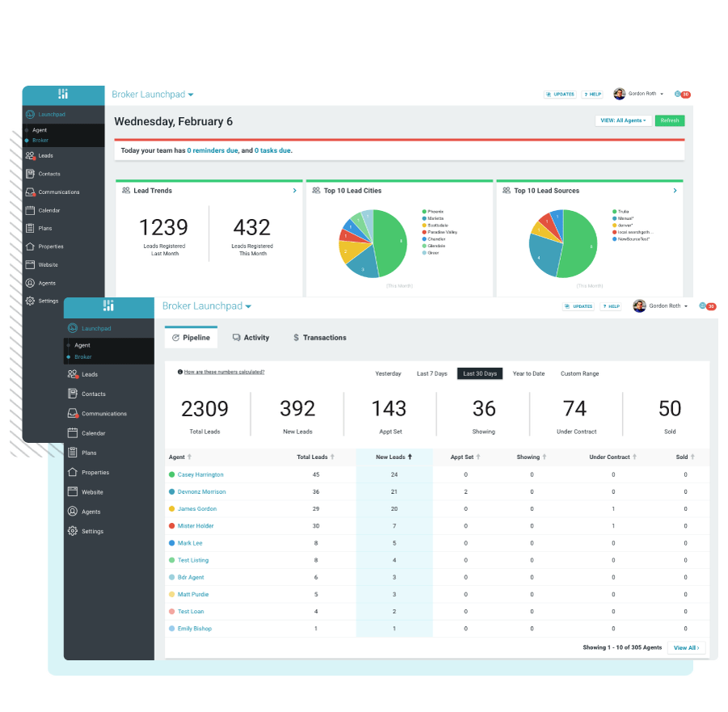The height and width of the screenshot is (712, 728).
Task: Click Launchpad icon in front window sidebar
Action: click(73, 328)
